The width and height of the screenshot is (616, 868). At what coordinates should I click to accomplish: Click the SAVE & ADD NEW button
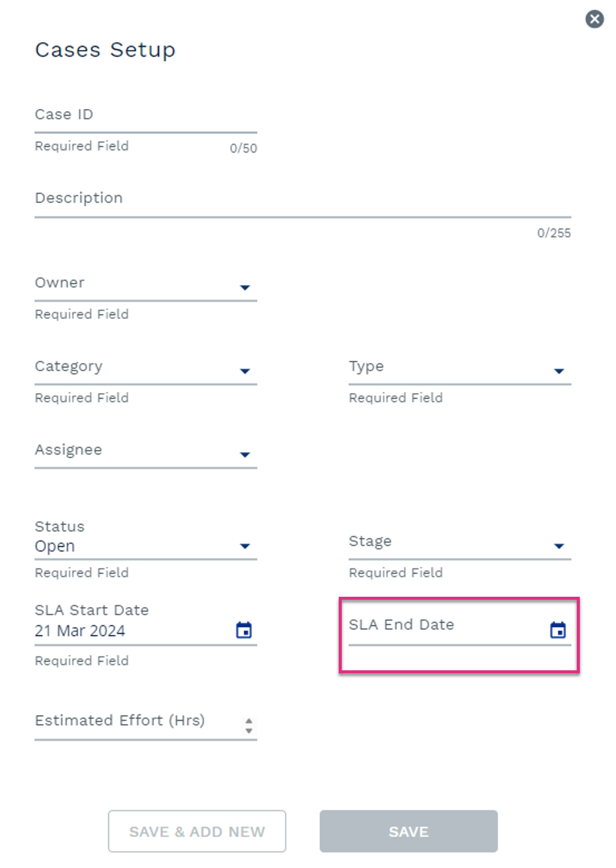pyautogui.click(x=197, y=831)
